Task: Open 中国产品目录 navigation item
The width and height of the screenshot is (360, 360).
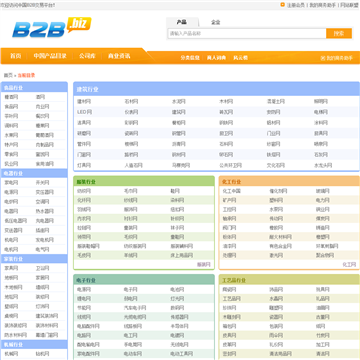Action: [x=50, y=56]
